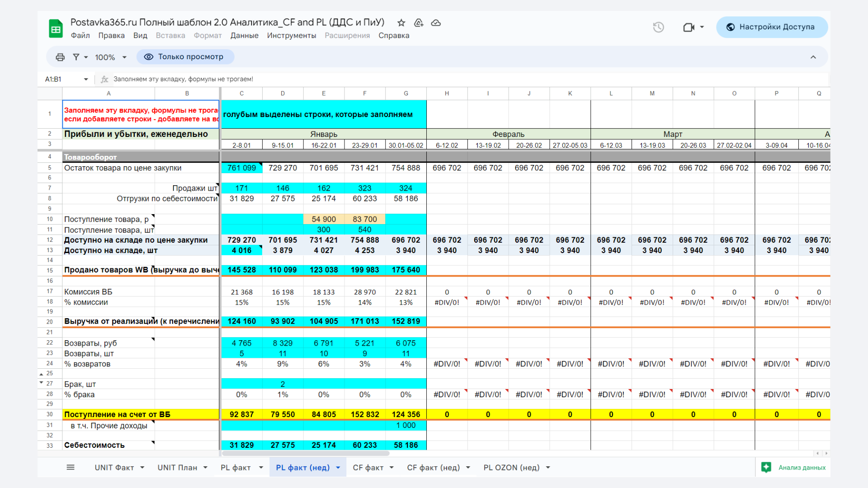Click the video call camera icon
This screenshot has height=488, width=868.
[x=689, y=27]
